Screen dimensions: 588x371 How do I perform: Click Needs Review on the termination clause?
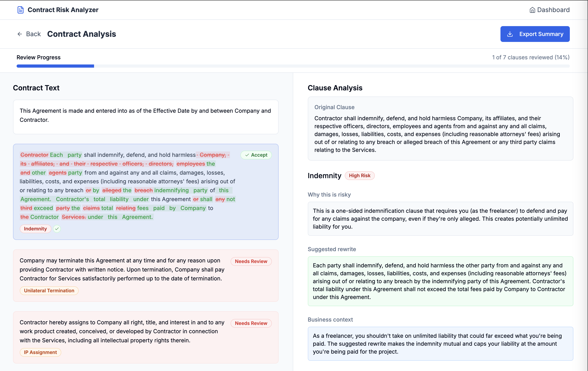(x=251, y=261)
